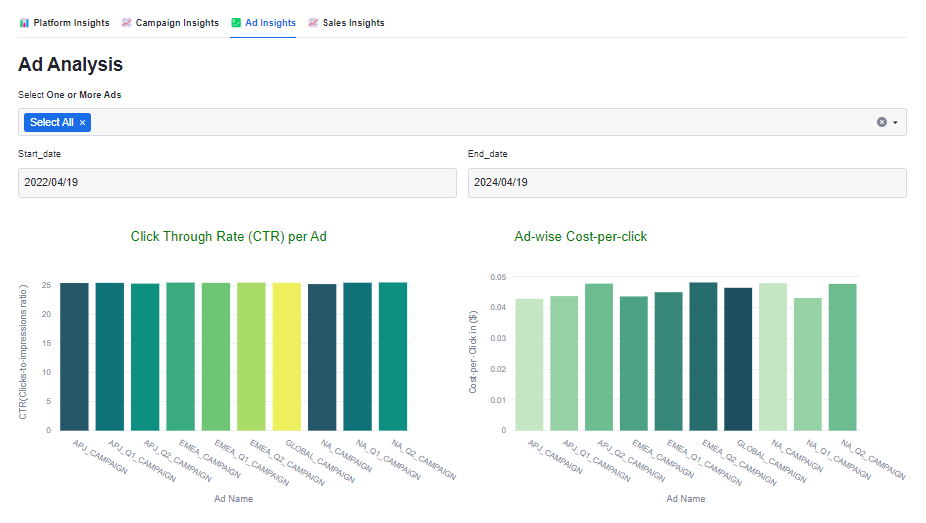
Task: Open the Platform Insights tab
Action: click(x=71, y=23)
